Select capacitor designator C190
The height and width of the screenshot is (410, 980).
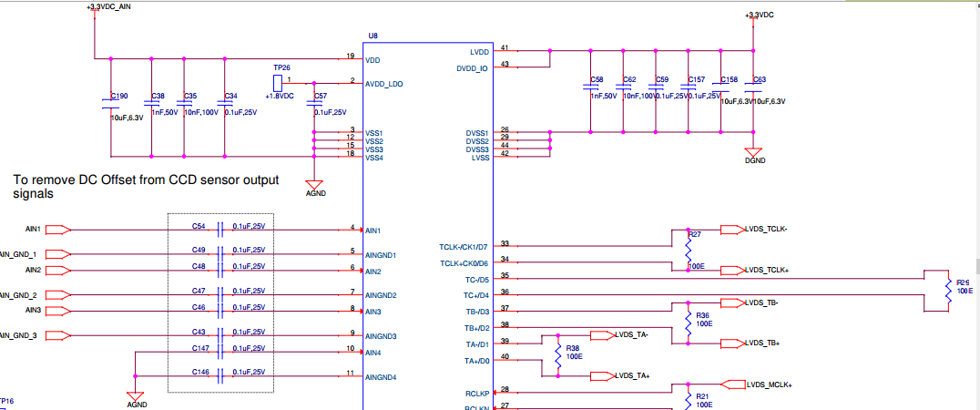pyautogui.click(x=119, y=97)
